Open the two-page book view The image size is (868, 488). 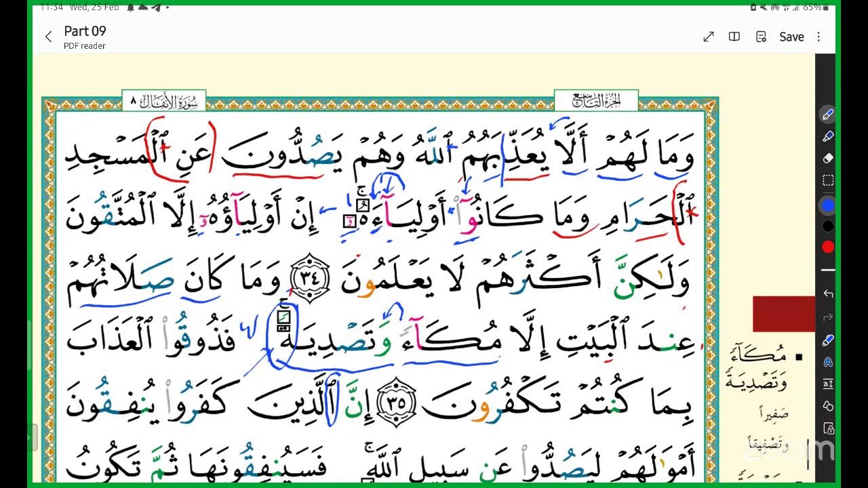734,37
